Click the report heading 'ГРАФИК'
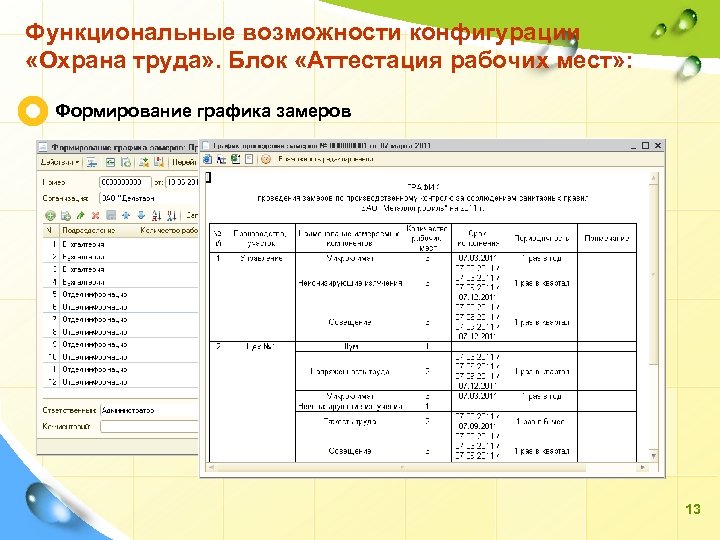The height and width of the screenshot is (540, 720). click(x=423, y=187)
